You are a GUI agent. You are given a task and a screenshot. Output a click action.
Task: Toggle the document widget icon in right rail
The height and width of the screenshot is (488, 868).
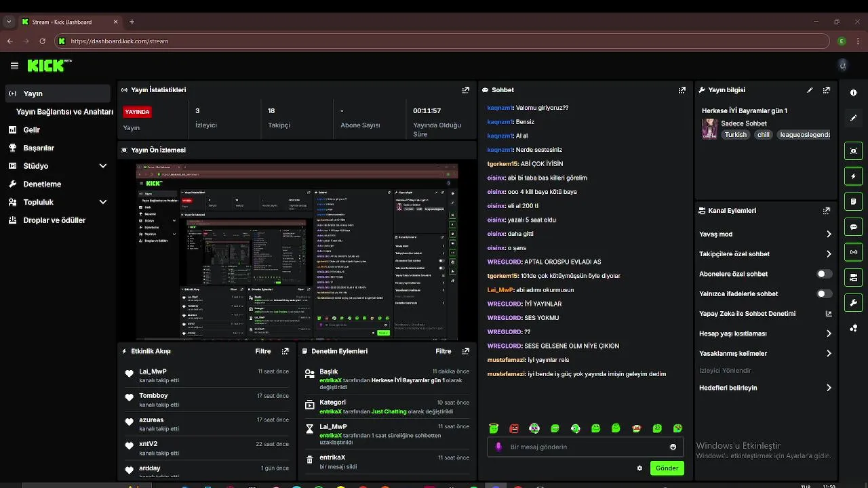coord(853,201)
